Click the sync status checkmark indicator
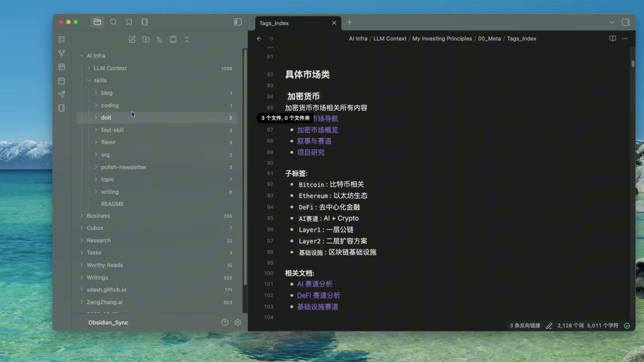Viewport: 644px width, 362px height. 627,325
